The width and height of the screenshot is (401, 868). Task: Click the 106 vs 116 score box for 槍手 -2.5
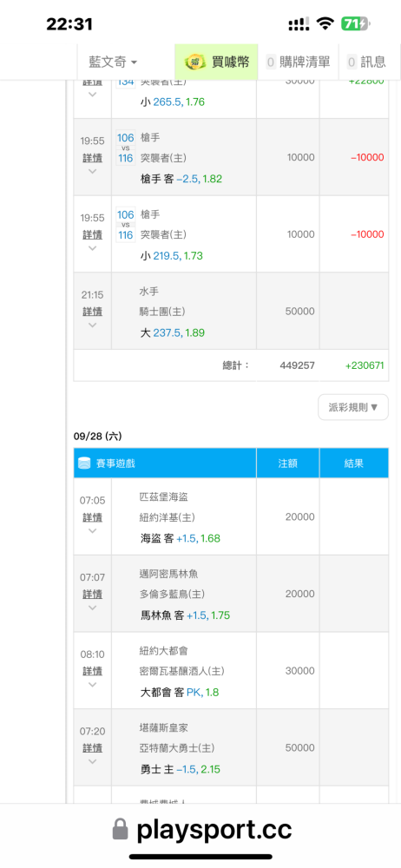pos(126,148)
